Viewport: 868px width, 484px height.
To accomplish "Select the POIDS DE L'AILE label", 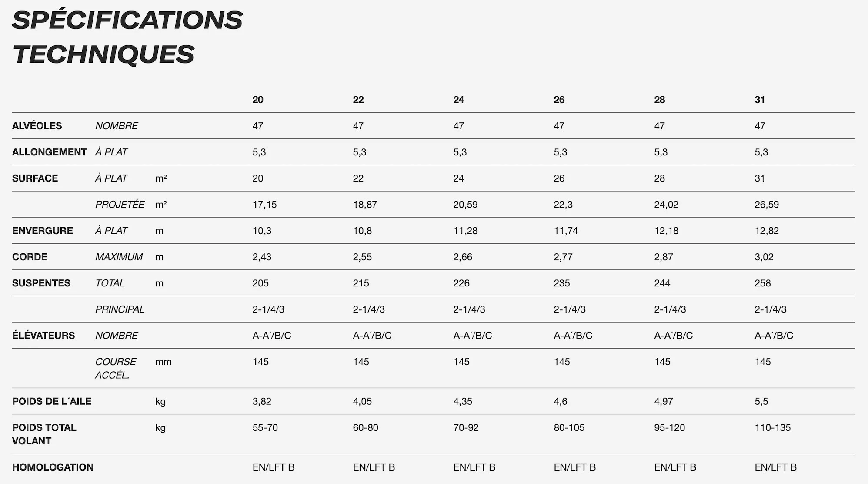I will (x=51, y=401).
